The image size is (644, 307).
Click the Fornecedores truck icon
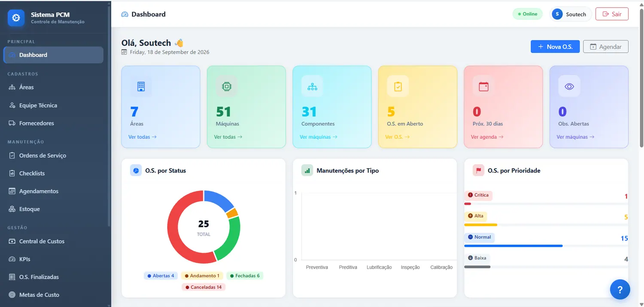tap(12, 123)
